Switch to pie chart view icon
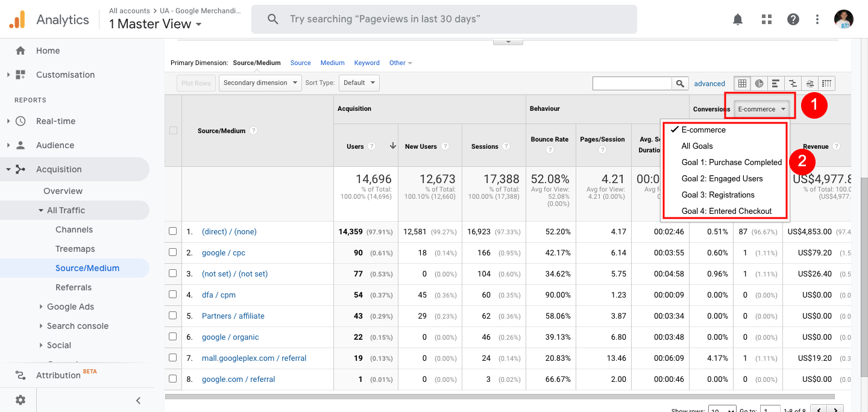This screenshot has height=412, width=868. pyautogui.click(x=759, y=84)
